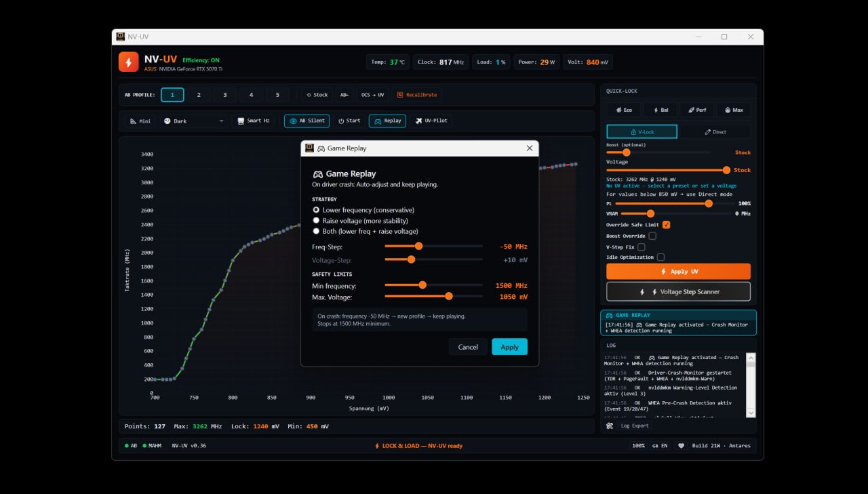The width and height of the screenshot is (868, 494).
Task: Switch to Direct mode tab
Action: tap(715, 131)
